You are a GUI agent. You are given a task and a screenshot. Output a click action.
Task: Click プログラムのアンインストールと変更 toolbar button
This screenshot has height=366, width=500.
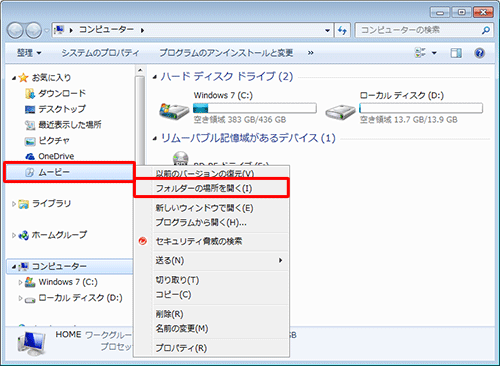coord(226,53)
